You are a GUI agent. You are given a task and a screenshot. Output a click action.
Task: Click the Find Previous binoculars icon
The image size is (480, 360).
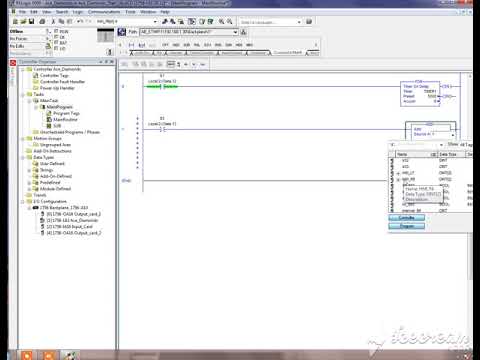(x=165, y=21)
